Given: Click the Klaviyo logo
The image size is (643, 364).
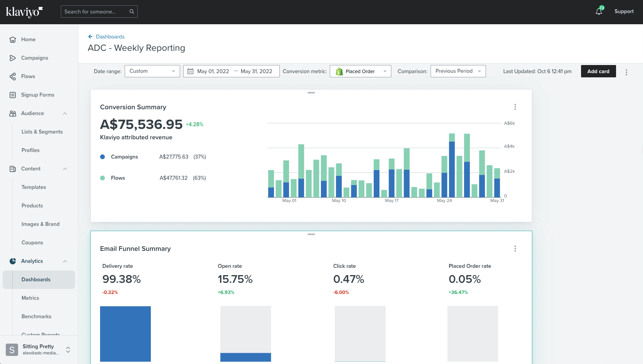Looking at the screenshot, I should 24,12.
